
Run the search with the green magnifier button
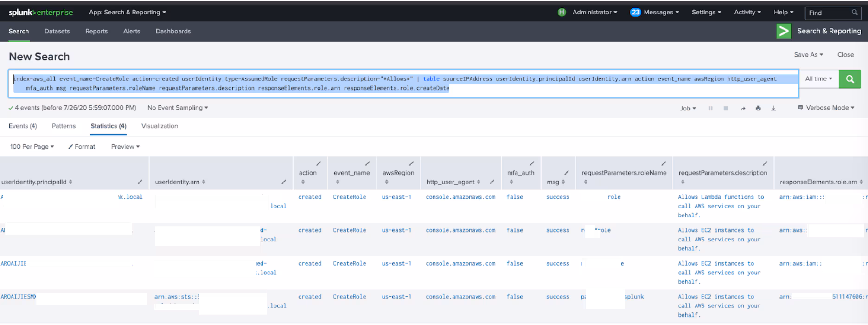click(x=849, y=79)
